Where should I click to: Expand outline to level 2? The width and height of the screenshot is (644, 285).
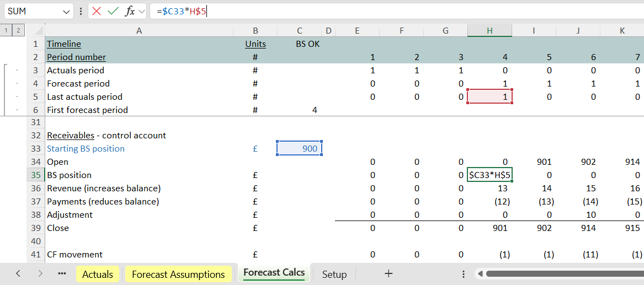(x=18, y=31)
